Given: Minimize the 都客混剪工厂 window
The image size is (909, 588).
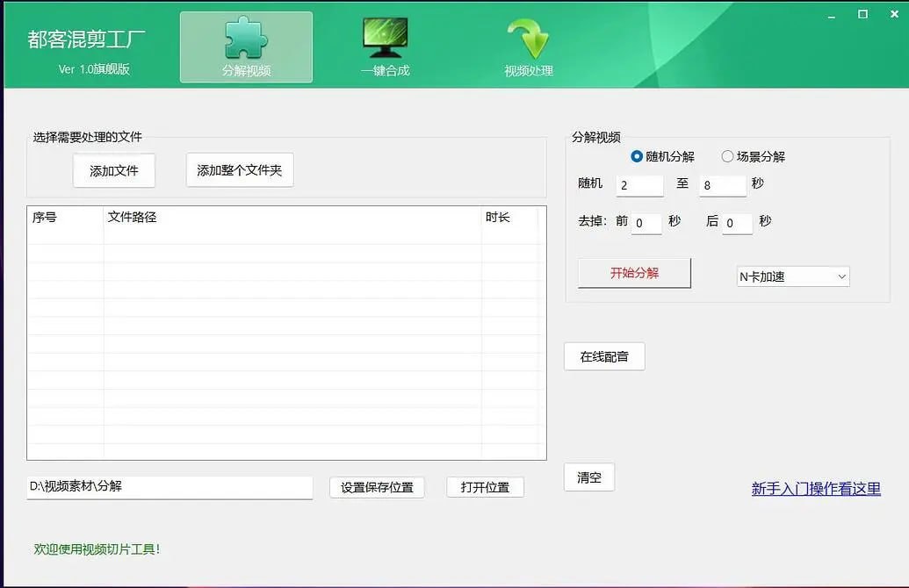Looking at the screenshot, I should click(832, 15).
